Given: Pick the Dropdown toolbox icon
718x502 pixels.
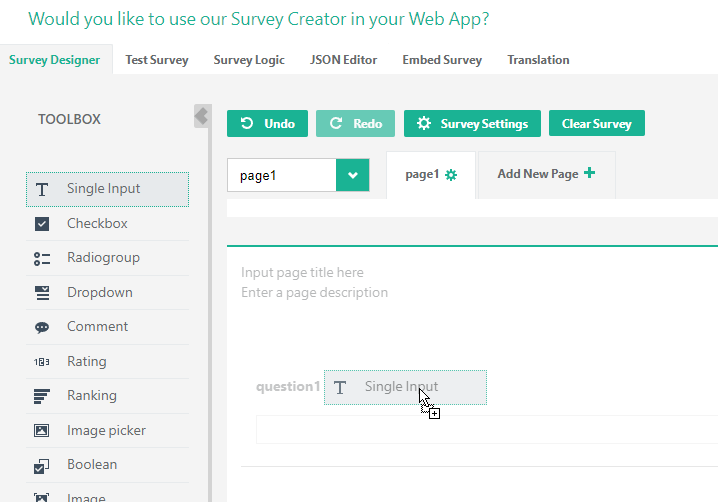Looking at the screenshot, I should [x=42, y=293].
